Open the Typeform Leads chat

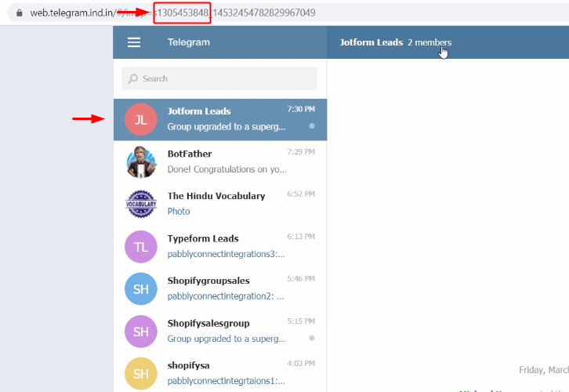click(220, 246)
